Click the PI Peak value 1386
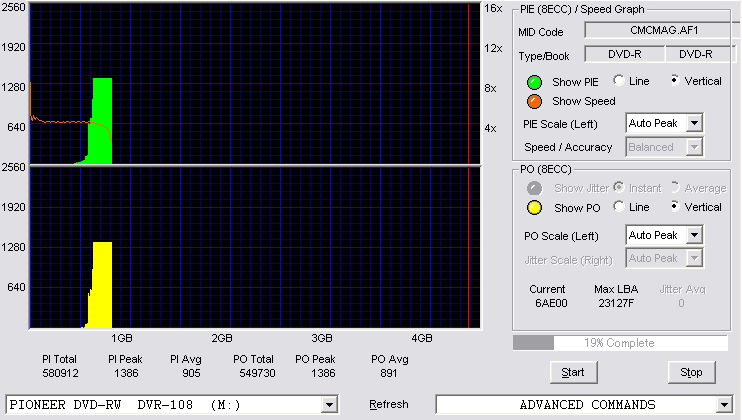 tap(126, 373)
